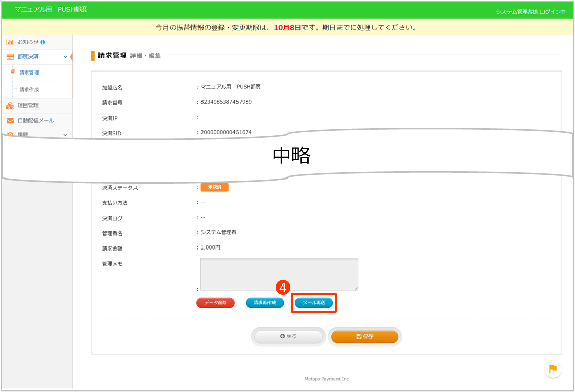Click the history clock icon in sidebar

click(10, 134)
